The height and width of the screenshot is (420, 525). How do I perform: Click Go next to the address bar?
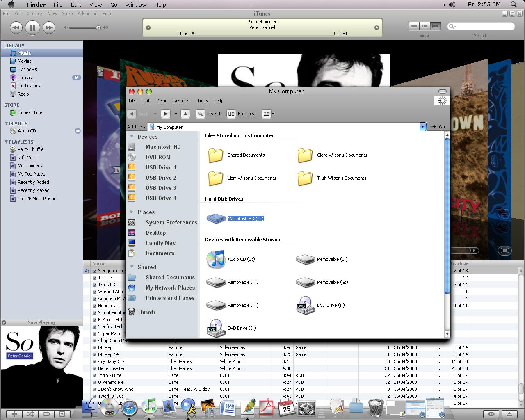pyautogui.click(x=438, y=127)
